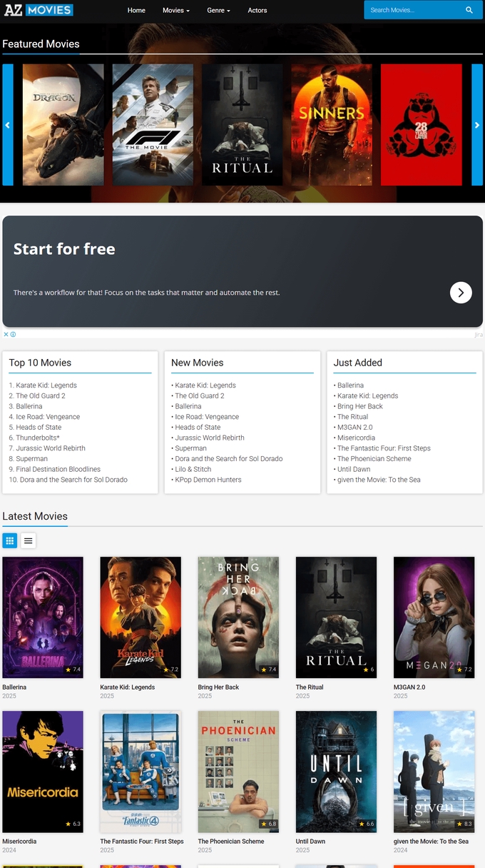Screen dimensions: 485x868
Task: Open the Sinners featured poster
Action: [332, 125]
